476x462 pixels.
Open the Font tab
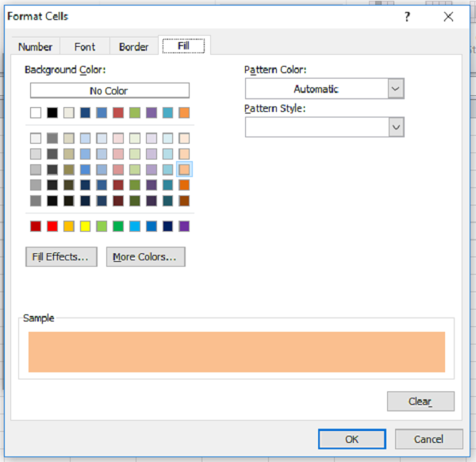click(x=85, y=47)
